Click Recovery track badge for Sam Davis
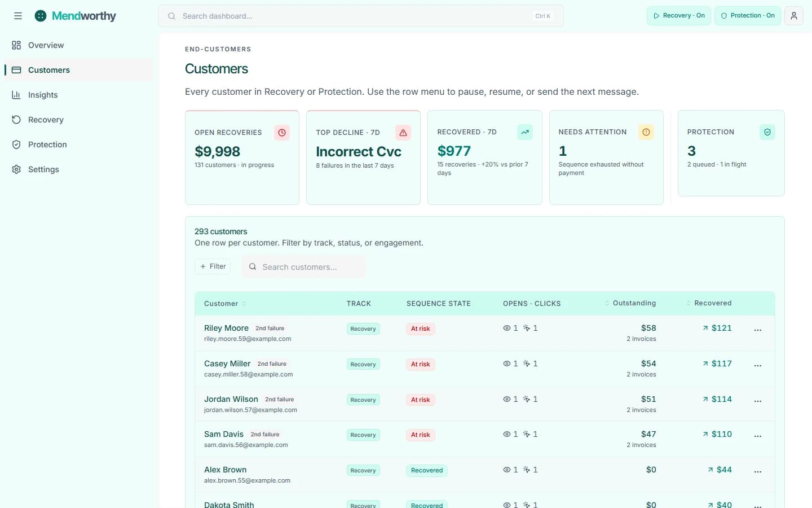 click(x=363, y=435)
